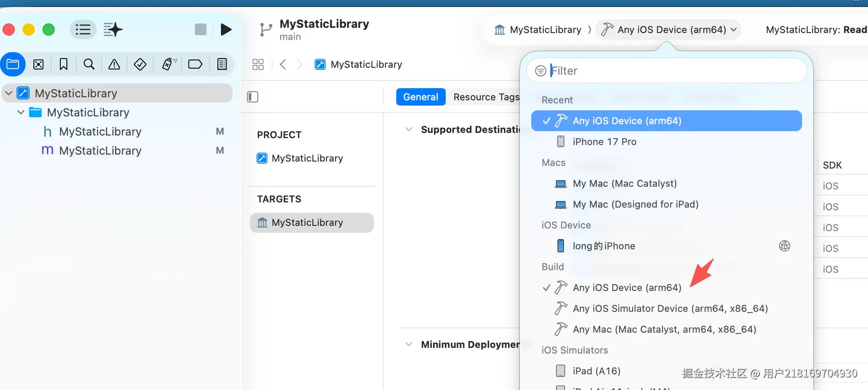This screenshot has width=868, height=390.
Task: Open the Test navigator
Action: pos(140,64)
